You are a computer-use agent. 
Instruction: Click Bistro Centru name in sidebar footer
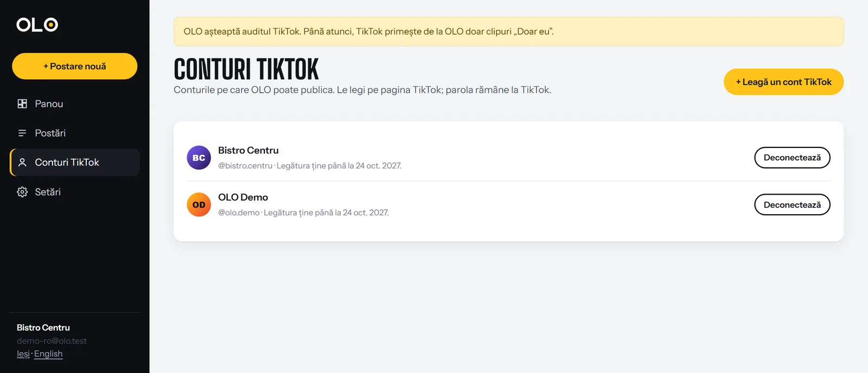(43, 327)
